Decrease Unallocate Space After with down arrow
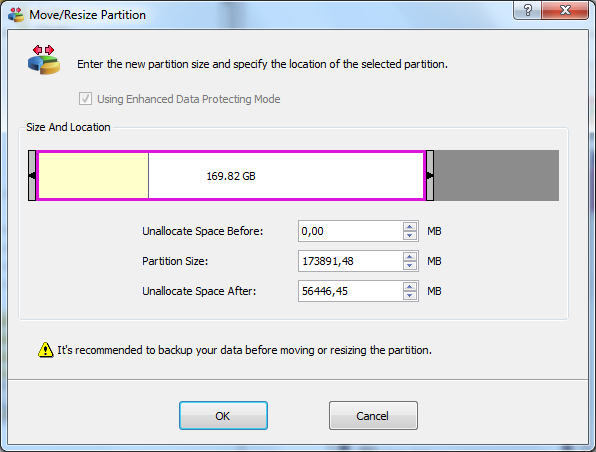 [409, 296]
